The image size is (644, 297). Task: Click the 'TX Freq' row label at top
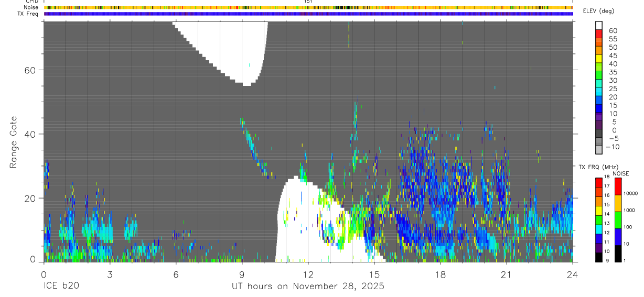click(x=28, y=14)
